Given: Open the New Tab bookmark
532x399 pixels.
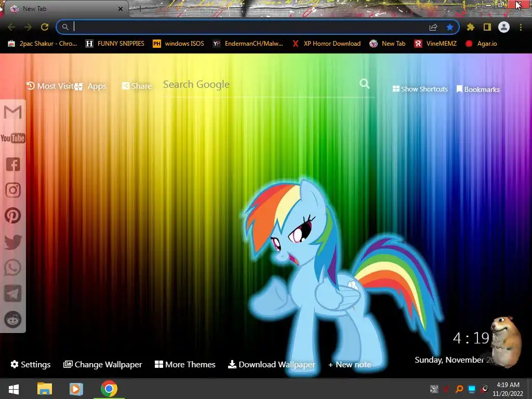Looking at the screenshot, I should point(388,44).
